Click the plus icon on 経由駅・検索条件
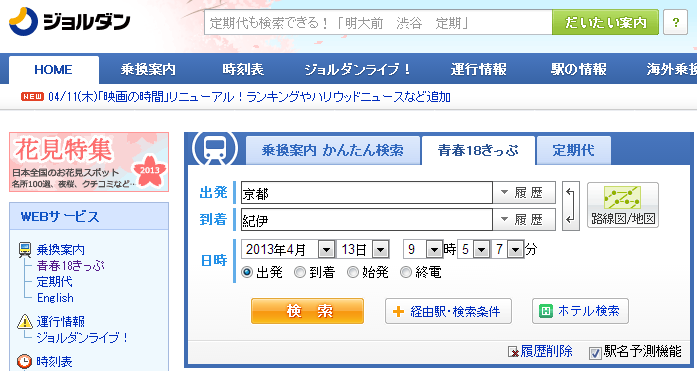This screenshot has width=697, height=371. coord(399,311)
